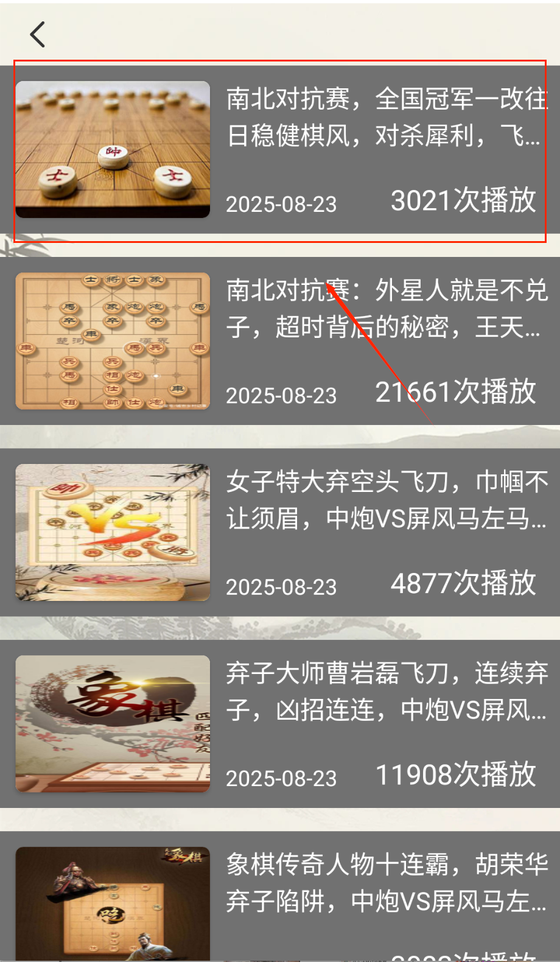Click the 3021次播放 play count
This screenshot has height=962, width=560.
(x=463, y=200)
